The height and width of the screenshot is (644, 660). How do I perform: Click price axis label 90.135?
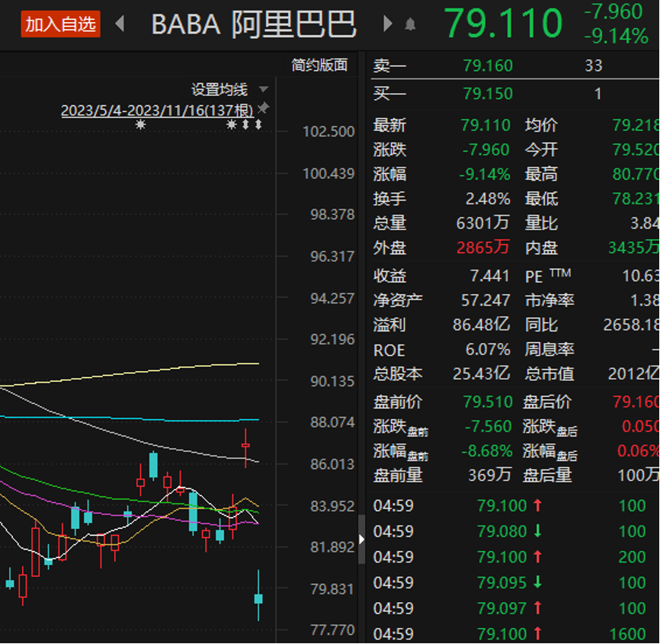pyautogui.click(x=332, y=381)
